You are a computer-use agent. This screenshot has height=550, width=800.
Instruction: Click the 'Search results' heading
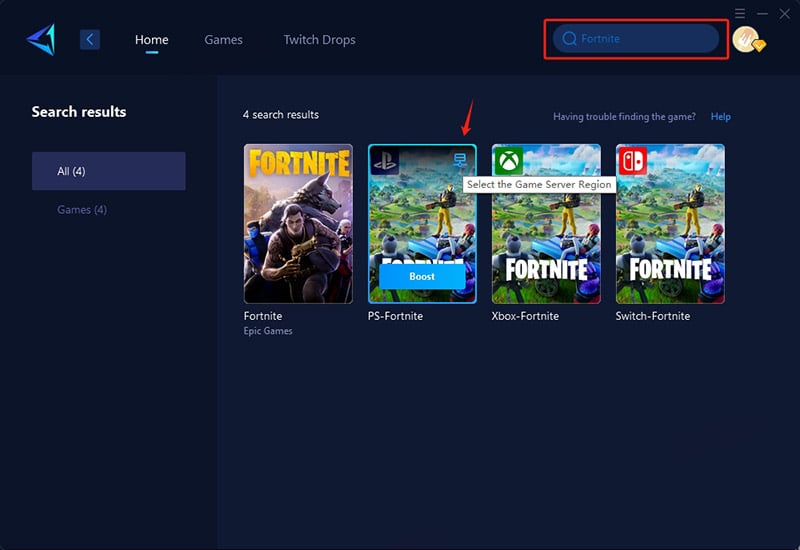click(79, 112)
